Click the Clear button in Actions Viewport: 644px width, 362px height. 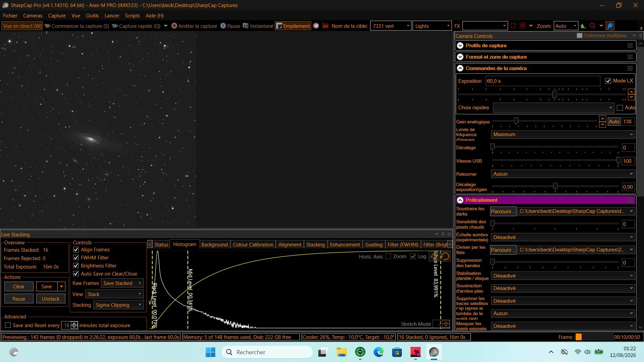[x=19, y=287]
